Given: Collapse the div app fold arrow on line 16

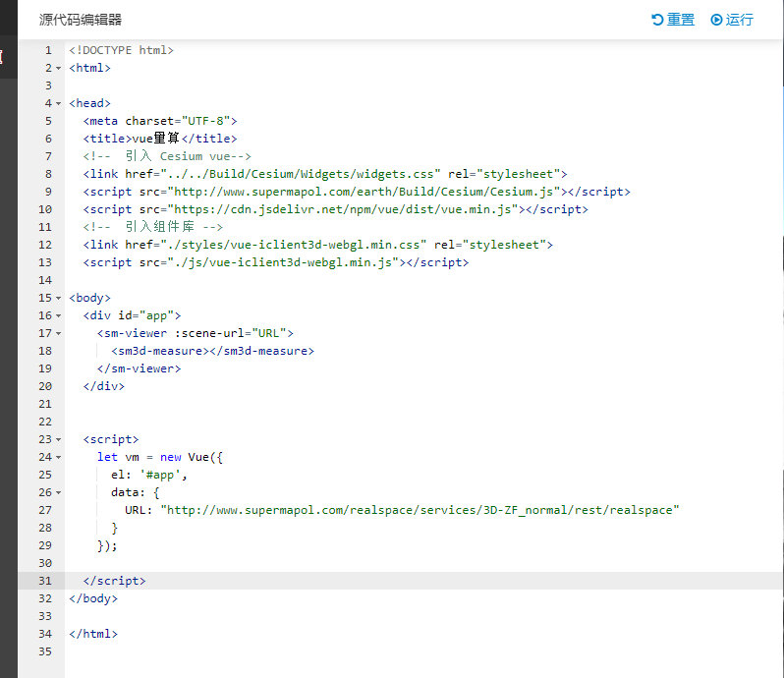Looking at the screenshot, I should (x=59, y=315).
